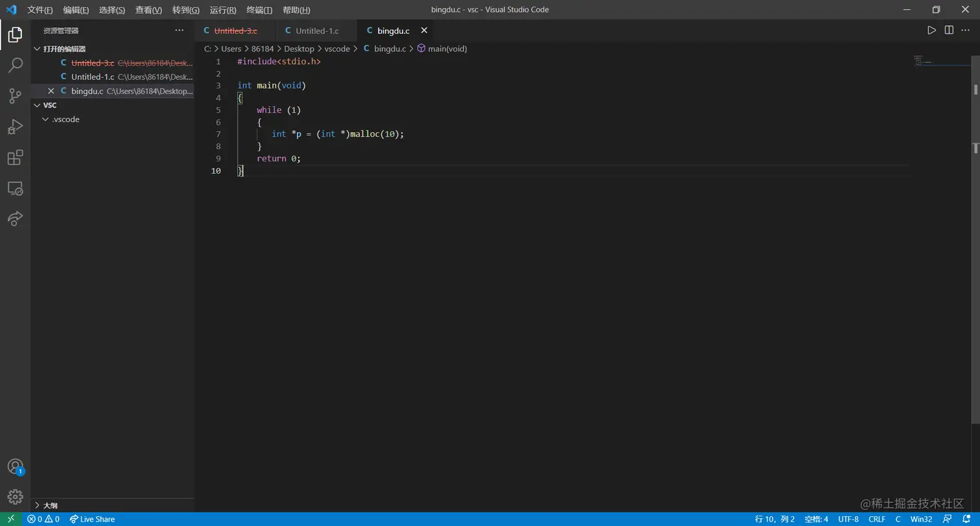980x526 pixels.
Task: Open the 查看(V) menu
Action: [x=148, y=10]
